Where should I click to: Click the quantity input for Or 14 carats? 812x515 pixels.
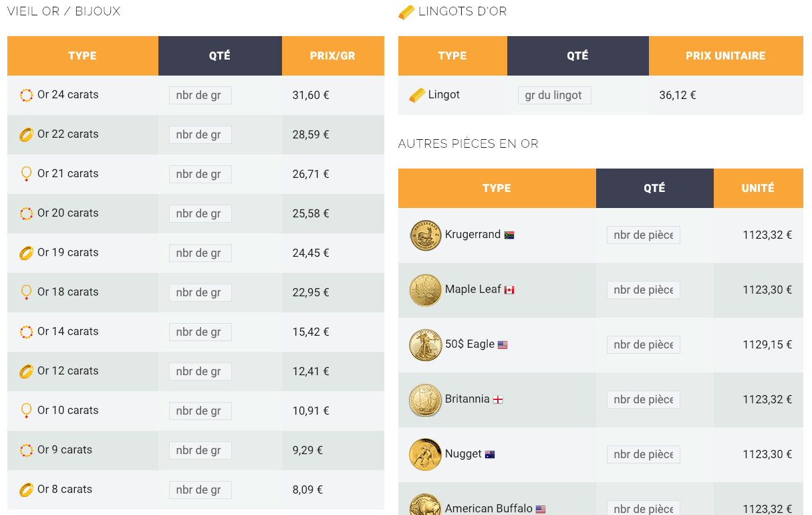pos(200,332)
